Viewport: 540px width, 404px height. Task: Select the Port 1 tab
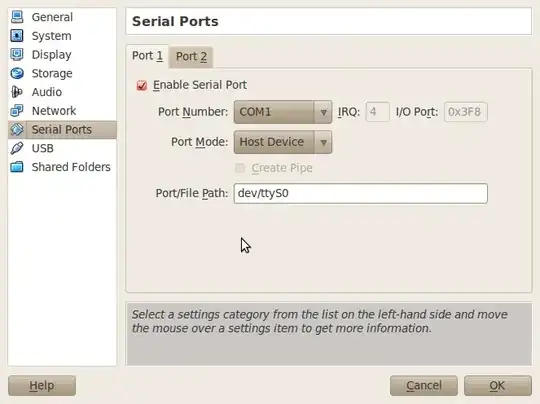tap(147, 56)
